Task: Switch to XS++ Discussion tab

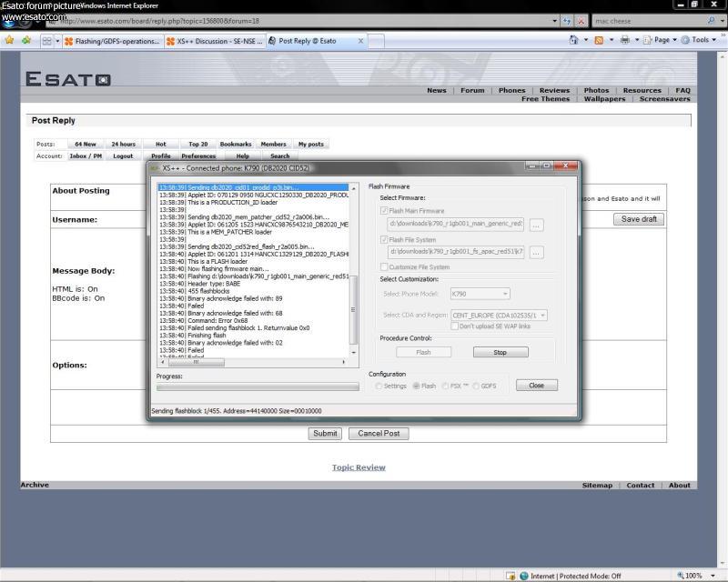Action: pyautogui.click(x=215, y=41)
